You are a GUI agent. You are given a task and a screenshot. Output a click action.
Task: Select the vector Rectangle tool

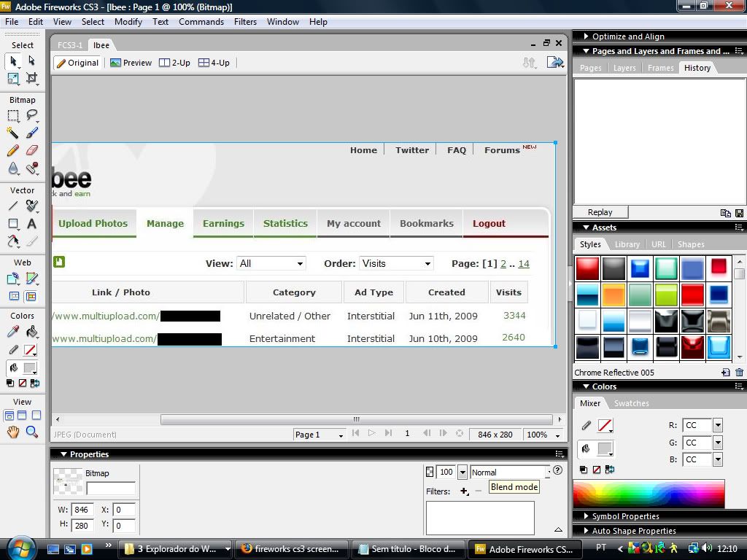point(13,224)
